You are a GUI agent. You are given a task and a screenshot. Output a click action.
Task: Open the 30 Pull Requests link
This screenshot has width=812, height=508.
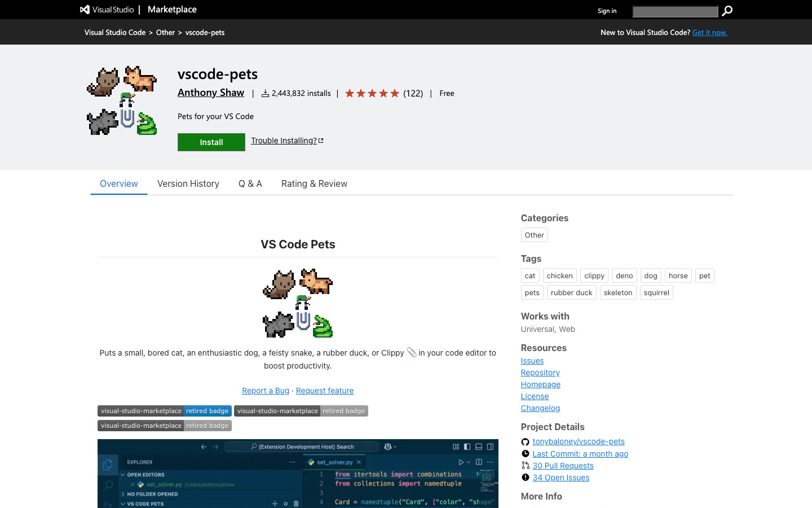(563, 466)
